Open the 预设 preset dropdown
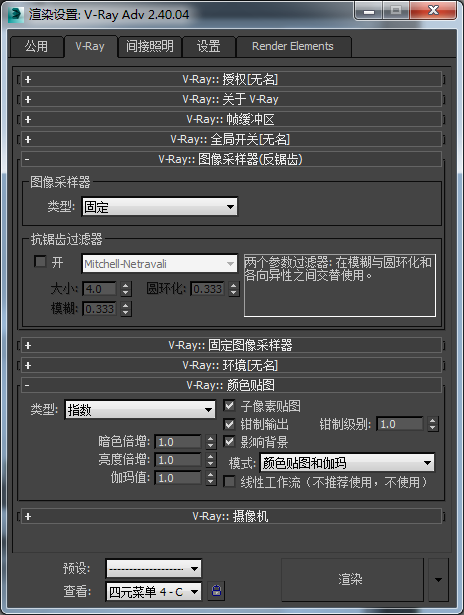 click(x=153, y=569)
